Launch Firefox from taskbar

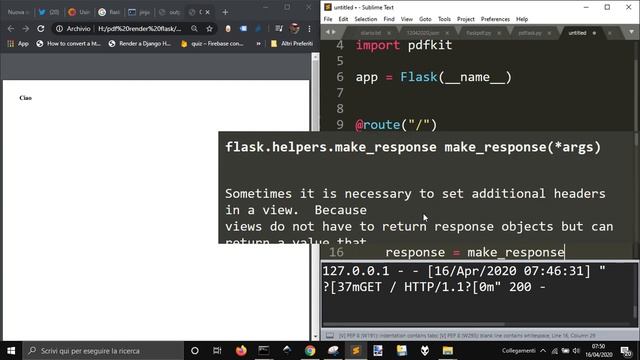(x=241, y=351)
